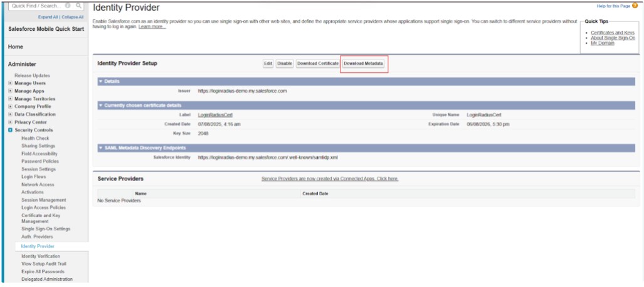Image resolution: width=644 pixels, height=287 pixels.
Task: Click Service Providers Connected Apps link
Action: pyautogui.click(x=330, y=179)
